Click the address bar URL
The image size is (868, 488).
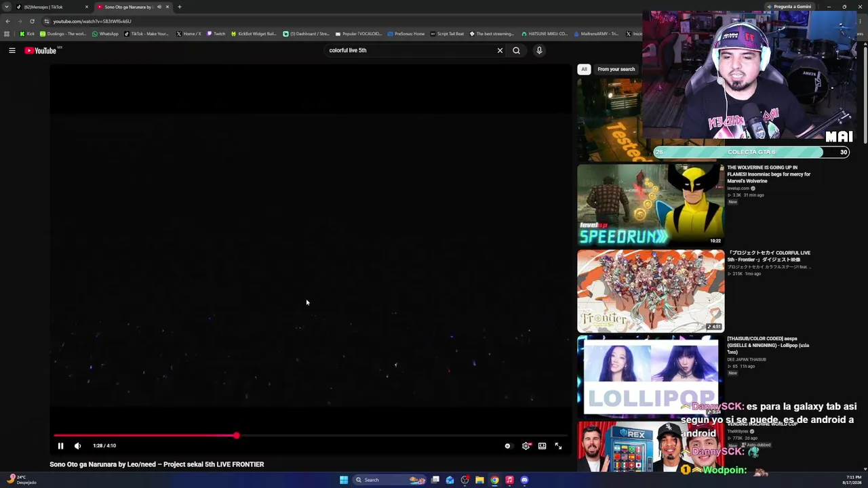pyautogui.click(x=92, y=21)
